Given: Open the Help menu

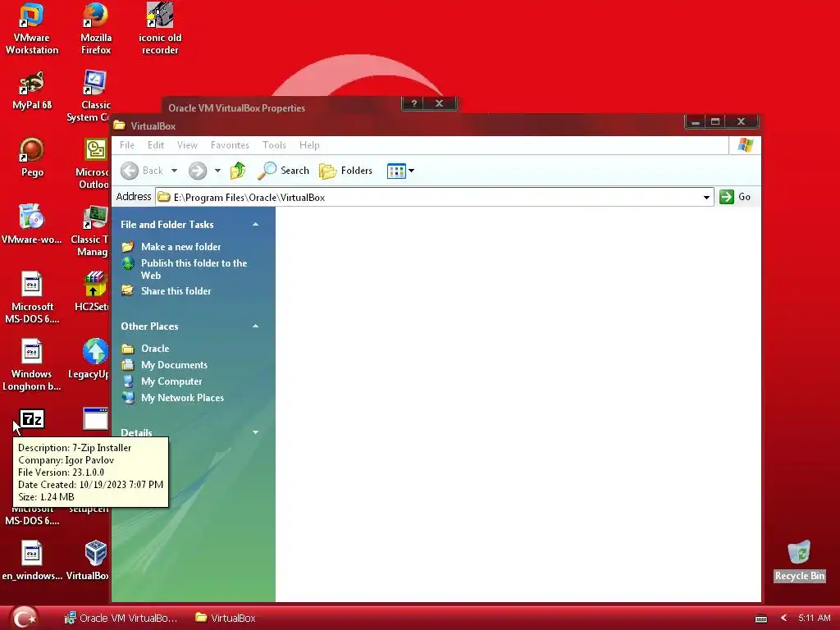Looking at the screenshot, I should [309, 145].
